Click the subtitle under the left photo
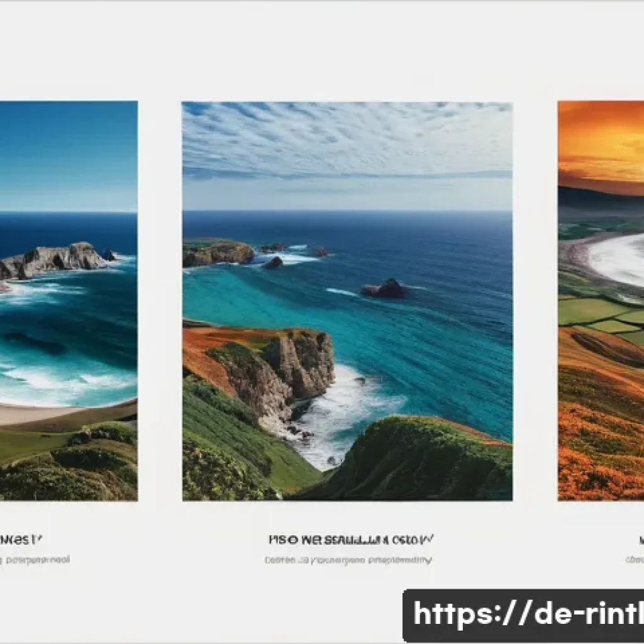644x644 pixels. (35, 560)
